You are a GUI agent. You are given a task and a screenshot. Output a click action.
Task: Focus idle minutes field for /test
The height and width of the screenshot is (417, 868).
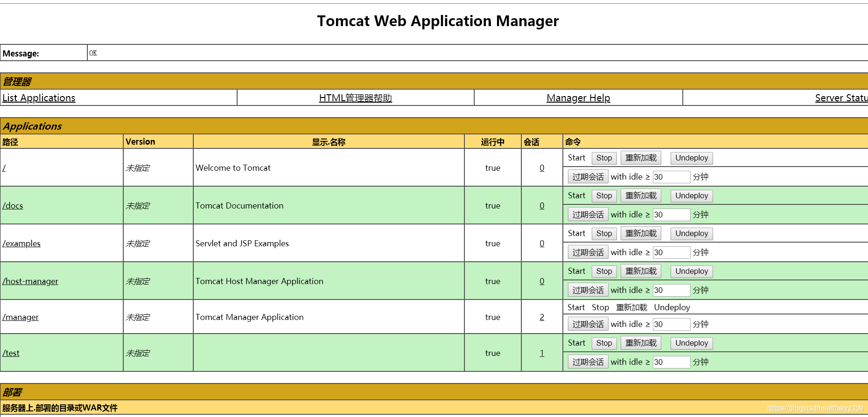coord(671,362)
